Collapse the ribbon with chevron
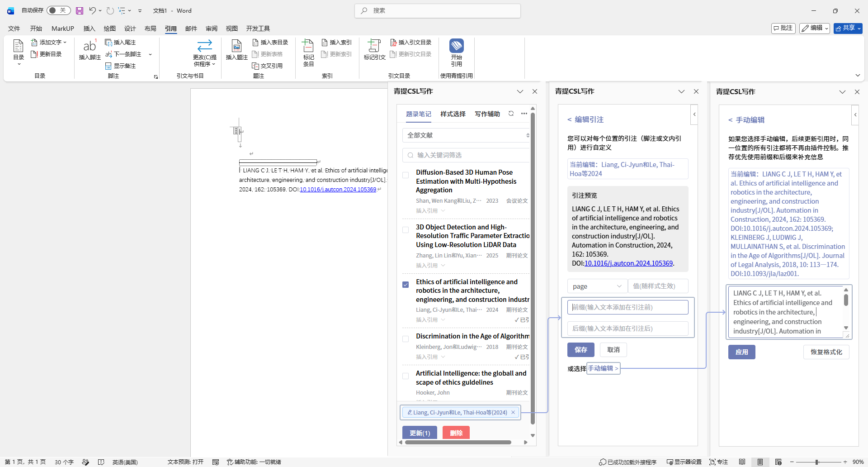Viewport: 868px width, 467px height. [858, 75]
